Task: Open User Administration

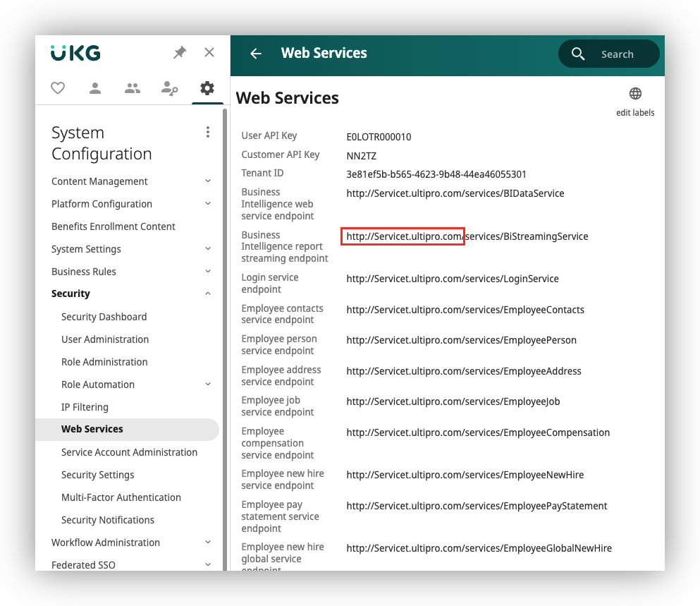Action: (105, 339)
